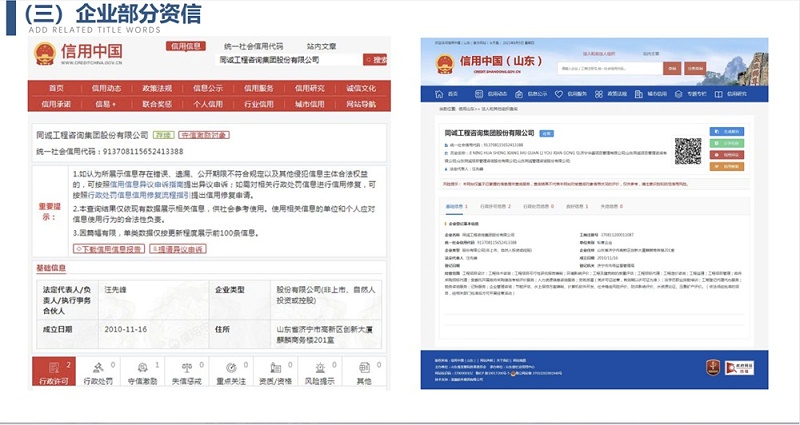Open 信用服务 in red navigation bar
800x425 pixels.
coord(259,88)
